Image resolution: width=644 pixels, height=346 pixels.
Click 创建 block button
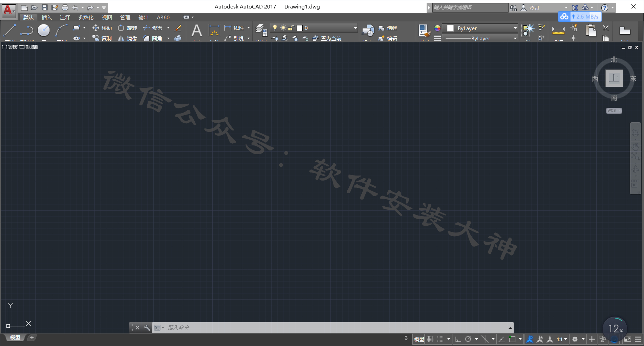click(x=388, y=28)
